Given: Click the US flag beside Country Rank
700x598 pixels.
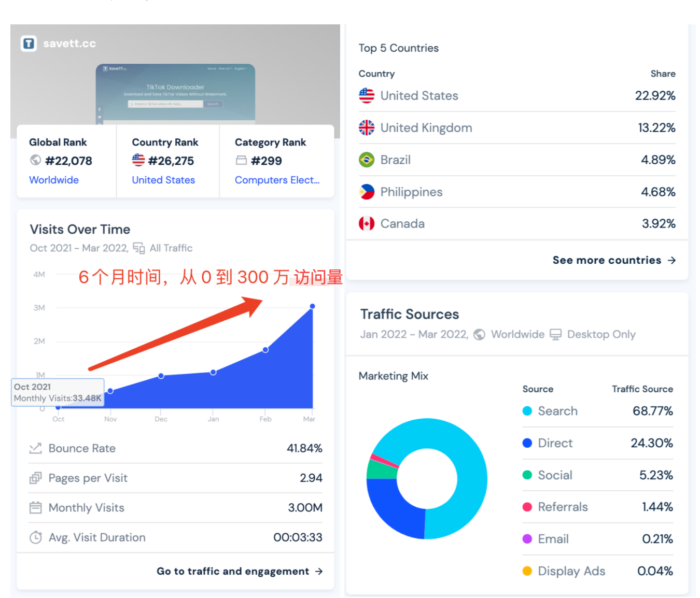Looking at the screenshot, I should pos(138,160).
